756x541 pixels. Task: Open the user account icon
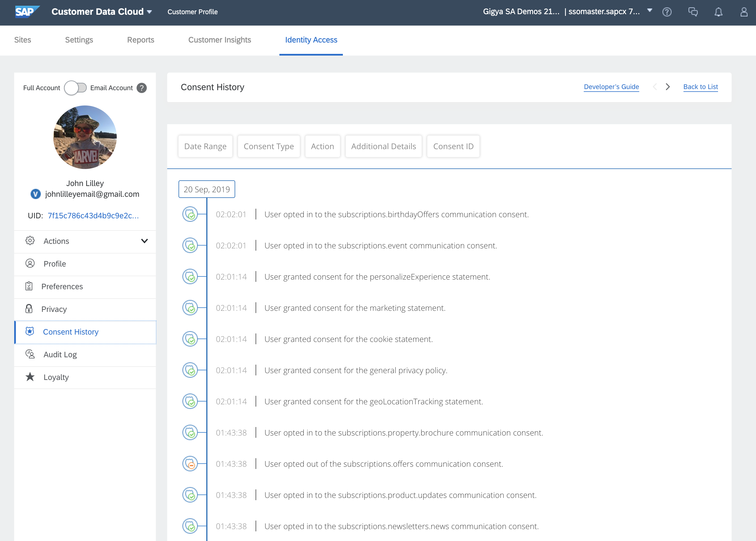[x=744, y=12]
